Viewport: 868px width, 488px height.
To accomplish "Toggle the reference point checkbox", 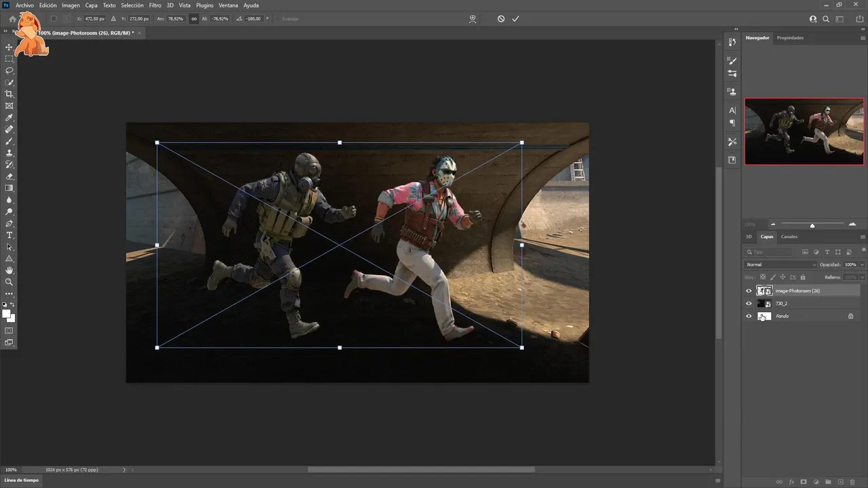I will point(54,19).
